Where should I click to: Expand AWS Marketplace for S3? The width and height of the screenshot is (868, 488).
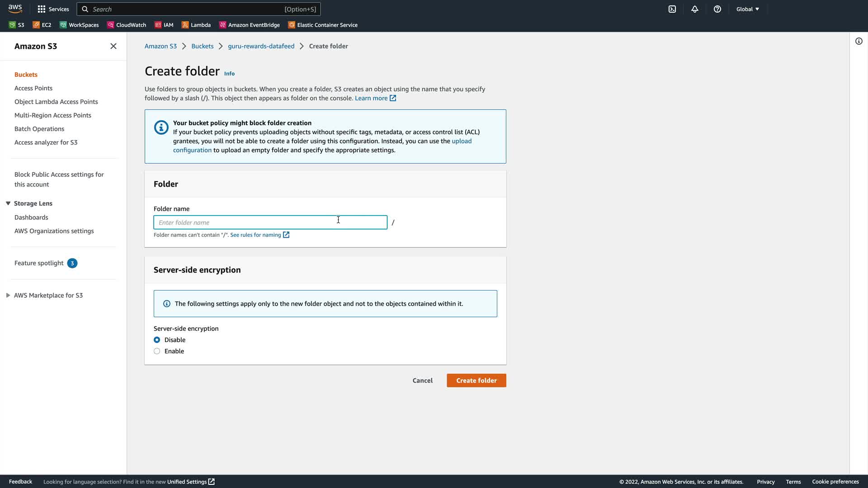pyautogui.click(x=8, y=295)
